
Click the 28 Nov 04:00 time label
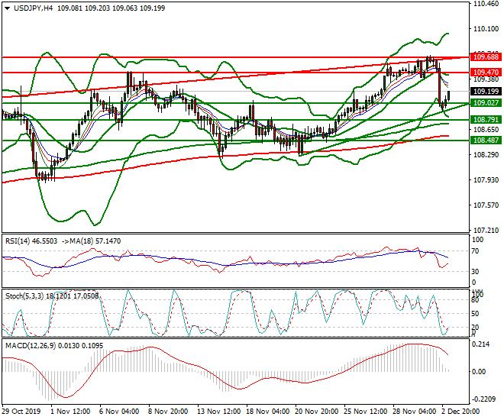[415, 412]
